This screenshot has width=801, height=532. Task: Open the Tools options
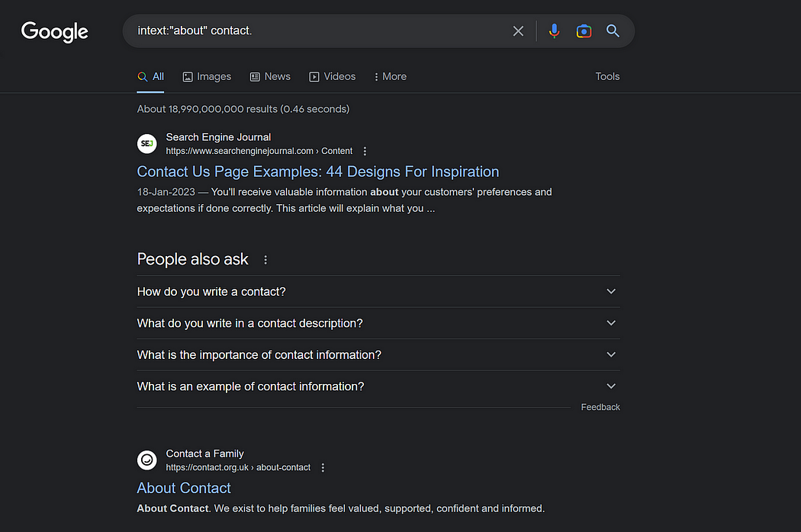pyautogui.click(x=607, y=76)
